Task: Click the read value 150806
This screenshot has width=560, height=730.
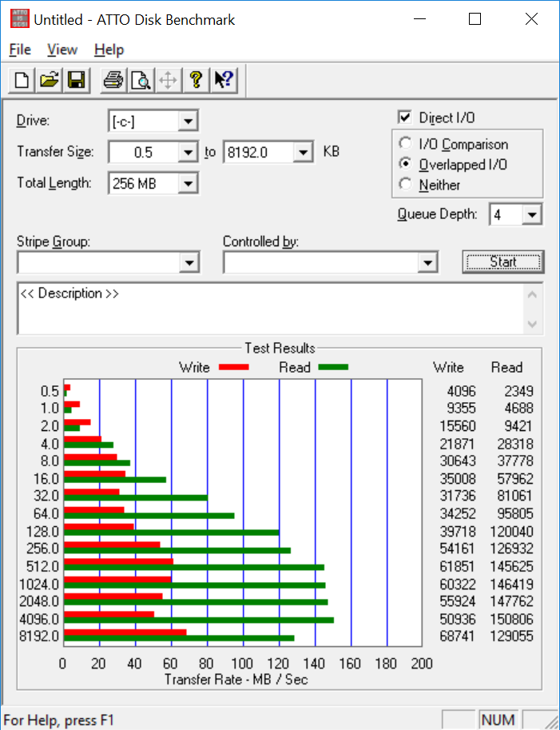Action: [511, 619]
